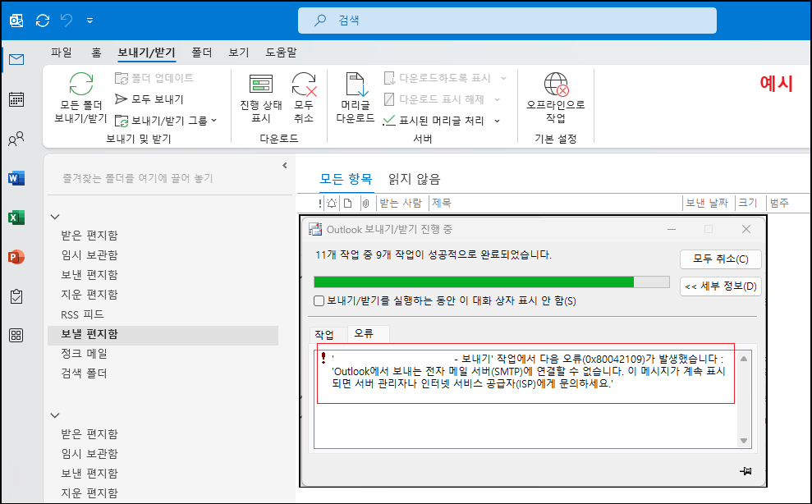
Task: Open second account 받은 편지함 folder
Action: click(89, 433)
